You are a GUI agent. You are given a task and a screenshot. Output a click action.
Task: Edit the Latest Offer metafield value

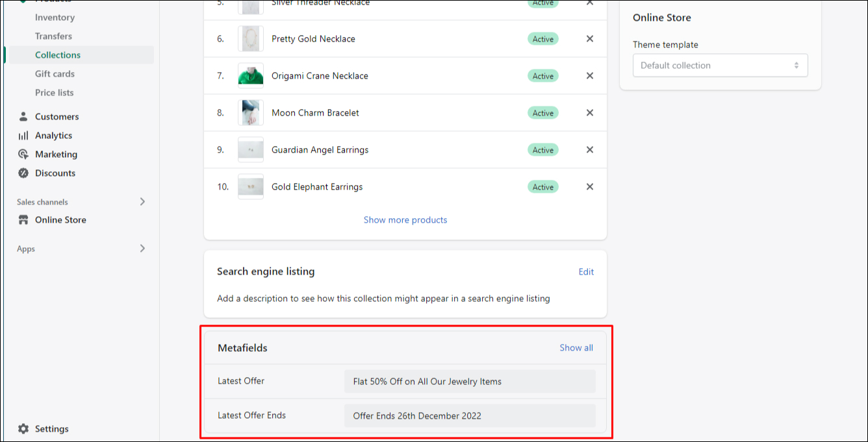(470, 382)
